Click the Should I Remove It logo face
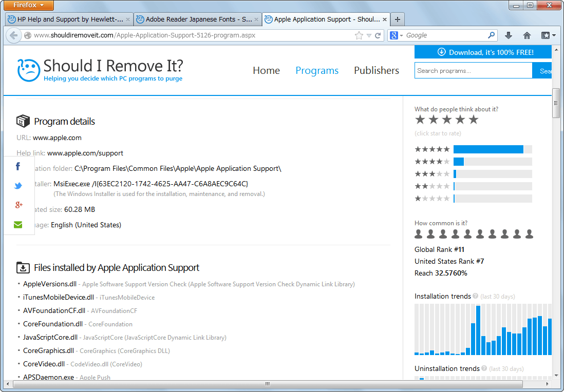564x392 pixels. (x=28, y=70)
